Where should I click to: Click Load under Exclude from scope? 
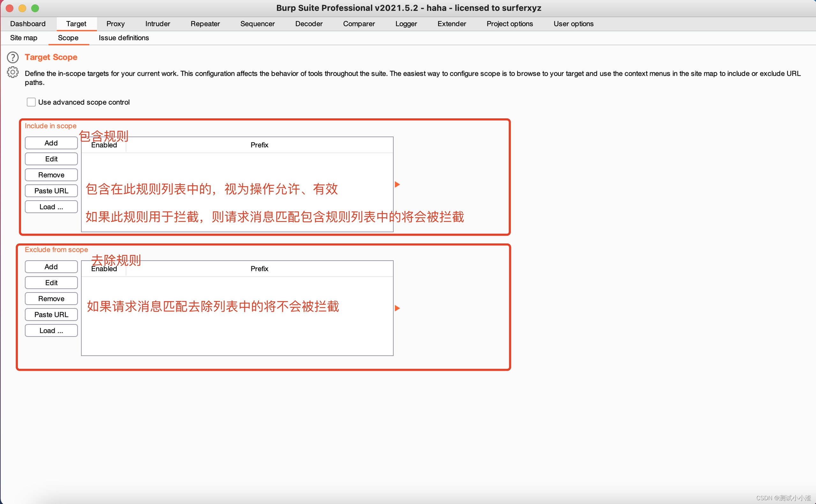(51, 330)
